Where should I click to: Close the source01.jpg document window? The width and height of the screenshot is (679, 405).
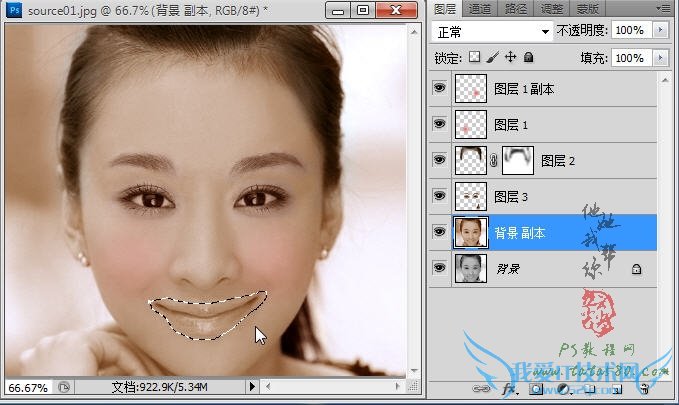pyautogui.click(x=396, y=10)
